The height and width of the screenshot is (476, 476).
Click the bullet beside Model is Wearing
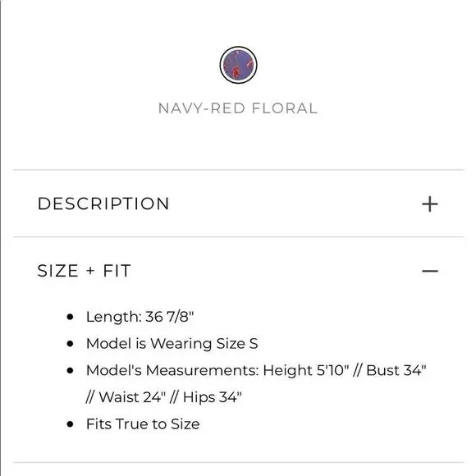click(x=70, y=344)
